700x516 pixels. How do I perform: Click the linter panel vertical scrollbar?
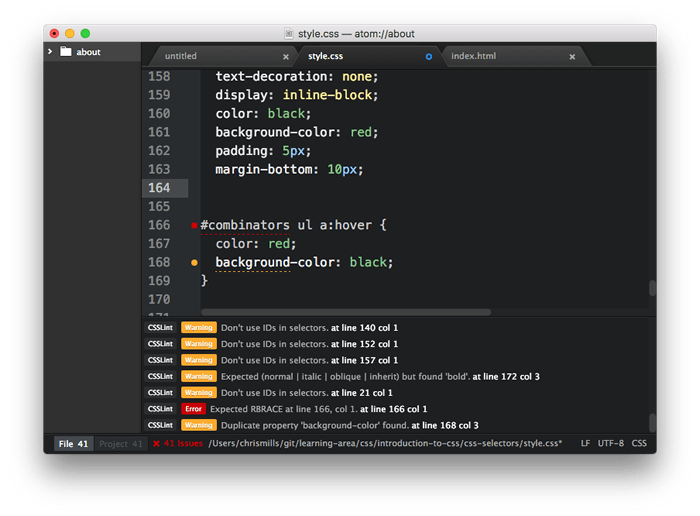tap(652, 421)
